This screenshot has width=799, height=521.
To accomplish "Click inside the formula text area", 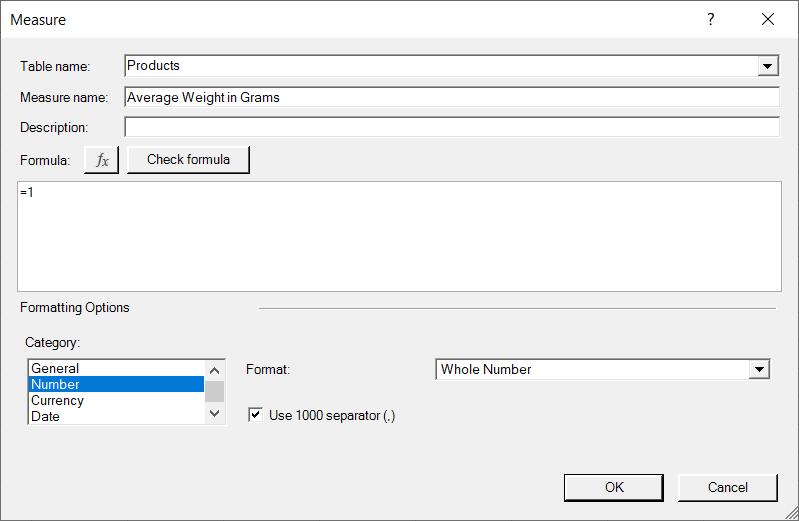I will coord(400,237).
